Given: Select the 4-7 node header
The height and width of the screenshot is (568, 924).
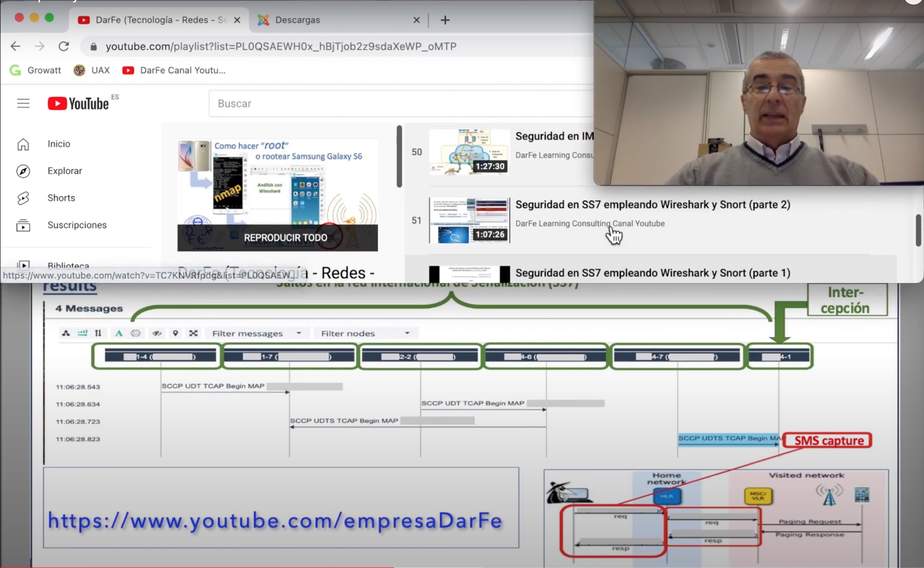Looking at the screenshot, I should [677, 356].
